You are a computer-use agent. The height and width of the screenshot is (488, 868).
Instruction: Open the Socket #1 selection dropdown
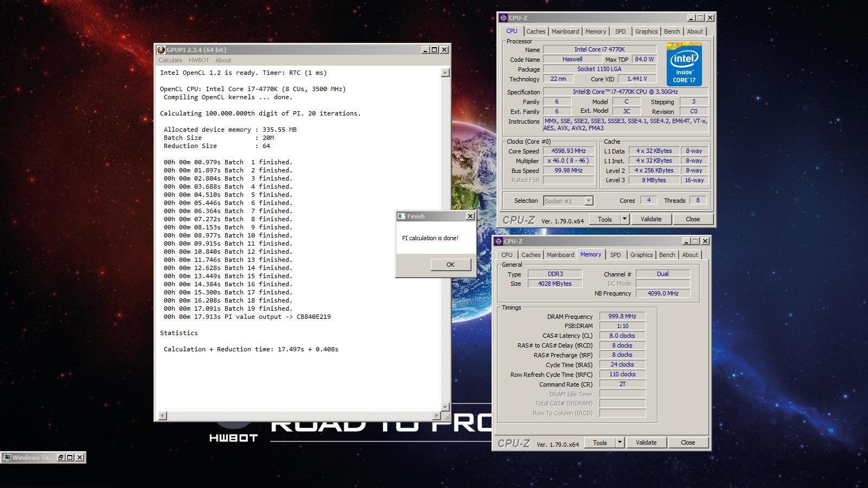[x=568, y=201]
